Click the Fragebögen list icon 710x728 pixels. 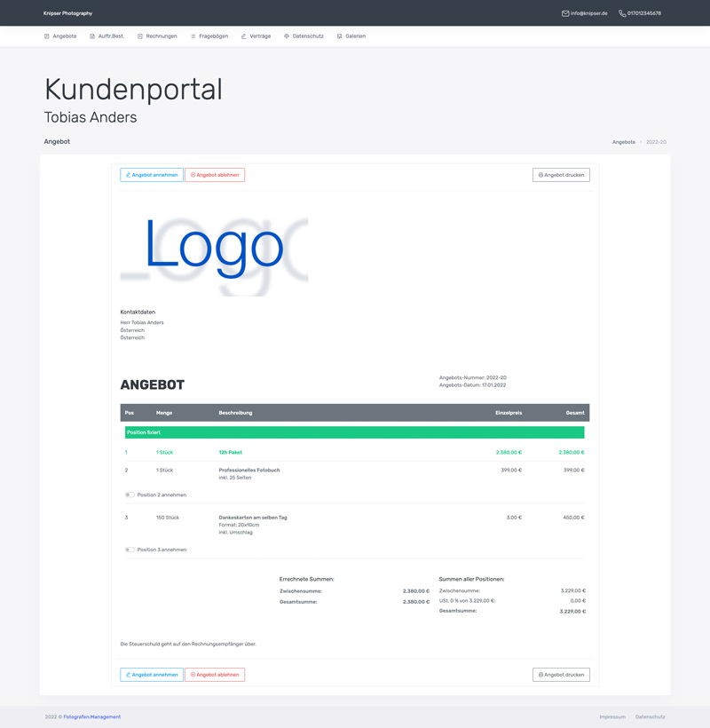tap(193, 36)
